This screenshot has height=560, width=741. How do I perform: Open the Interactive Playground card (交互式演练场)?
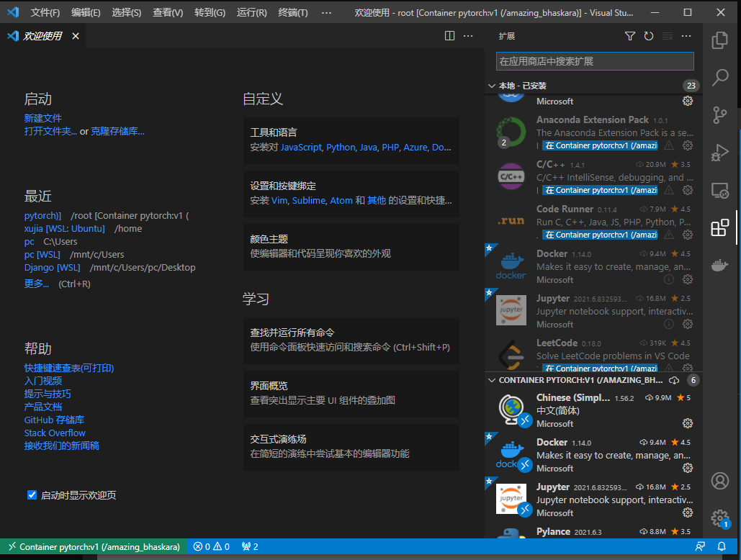coord(351,447)
